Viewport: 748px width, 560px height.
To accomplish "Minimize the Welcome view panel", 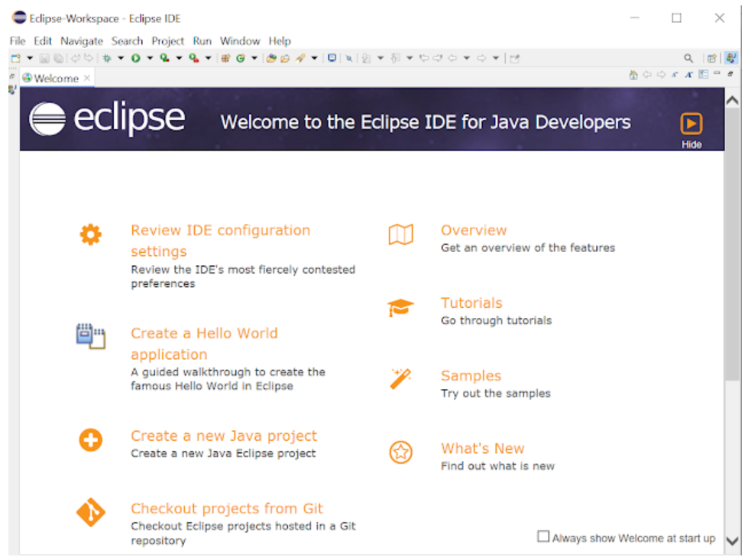I will (x=717, y=73).
